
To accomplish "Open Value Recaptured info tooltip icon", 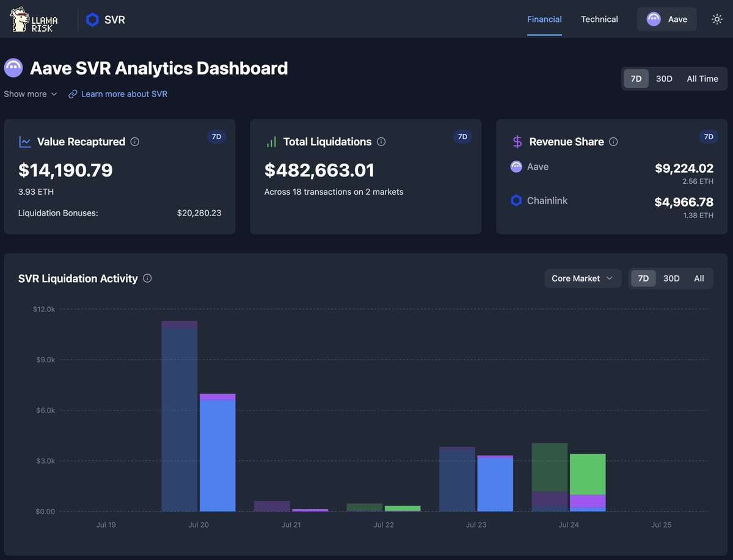I will [x=135, y=142].
